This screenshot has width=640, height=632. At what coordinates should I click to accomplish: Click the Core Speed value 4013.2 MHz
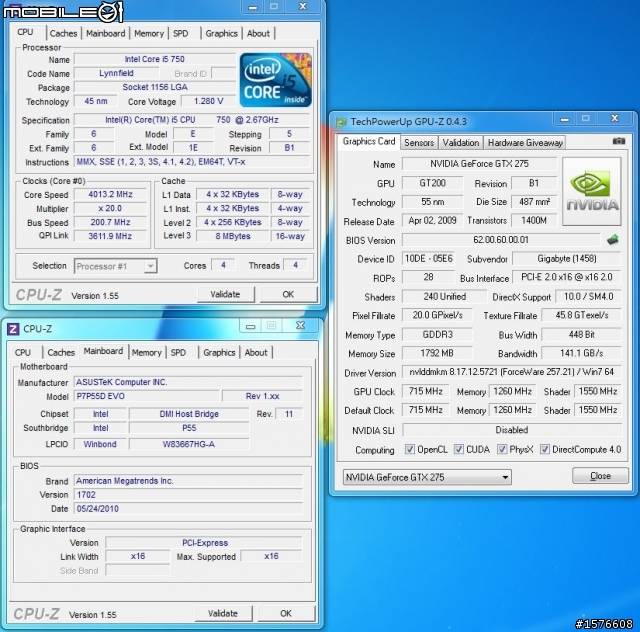110,194
